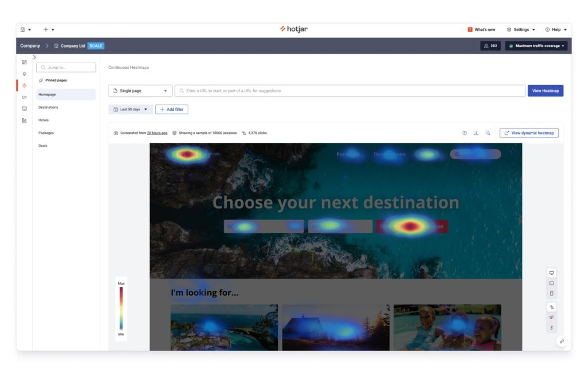Open the Dashboards icon in the left sidebar

24,61
